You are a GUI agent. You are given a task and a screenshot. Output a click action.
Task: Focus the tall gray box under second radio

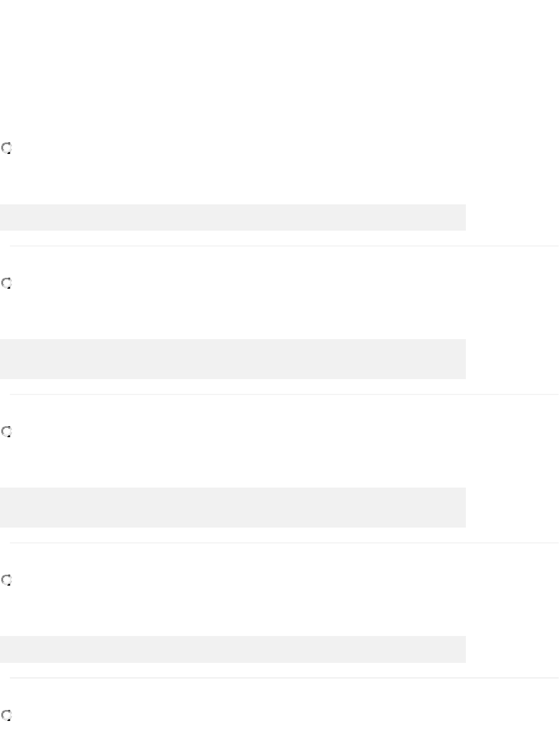click(x=233, y=359)
